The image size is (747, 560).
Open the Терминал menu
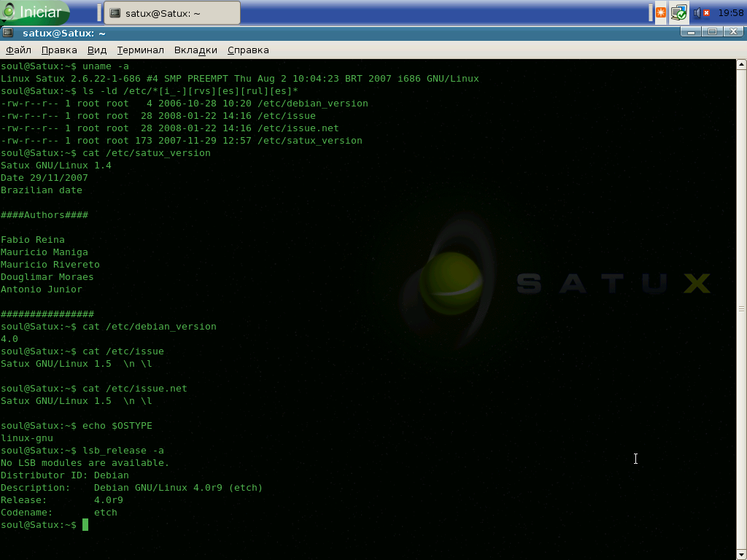pos(141,50)
